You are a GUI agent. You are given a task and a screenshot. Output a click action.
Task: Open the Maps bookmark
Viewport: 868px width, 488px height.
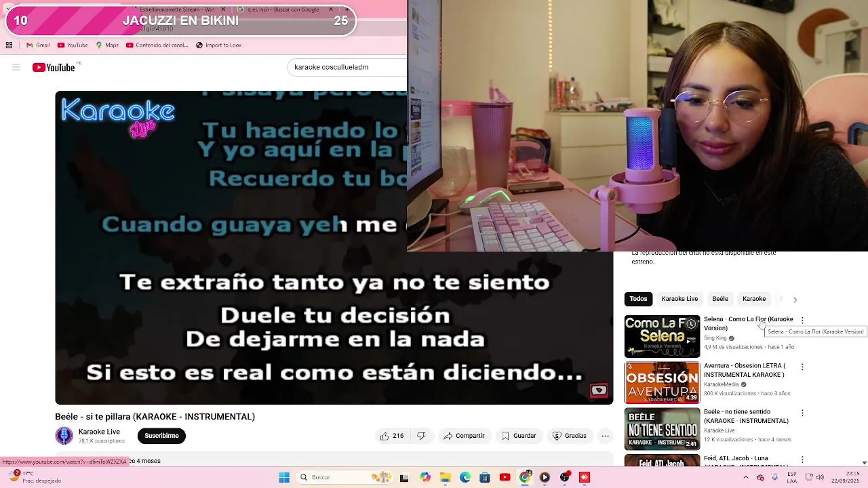click(107, 45)
